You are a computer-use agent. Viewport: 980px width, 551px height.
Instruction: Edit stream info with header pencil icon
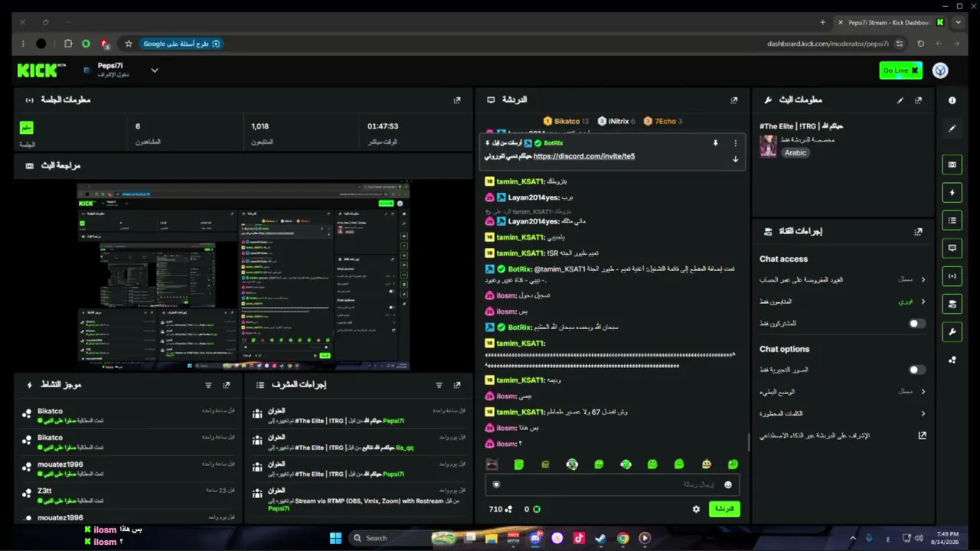tap(900, 100)
